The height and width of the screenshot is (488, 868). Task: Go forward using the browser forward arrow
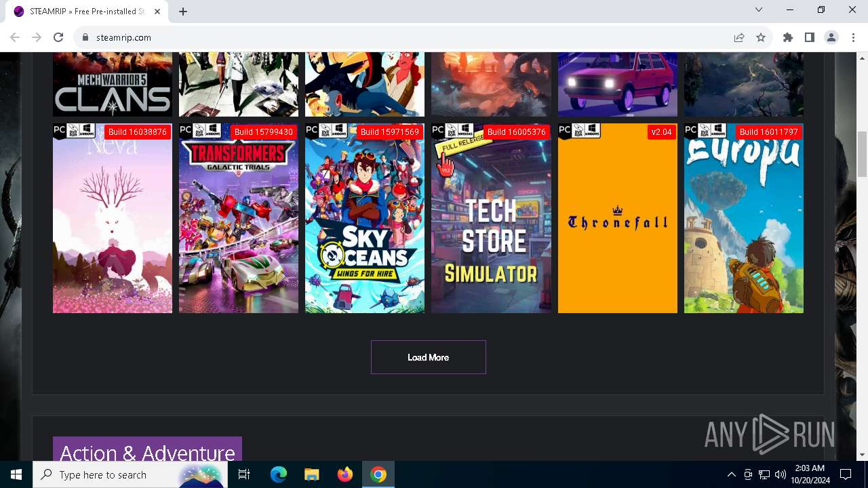37,37
